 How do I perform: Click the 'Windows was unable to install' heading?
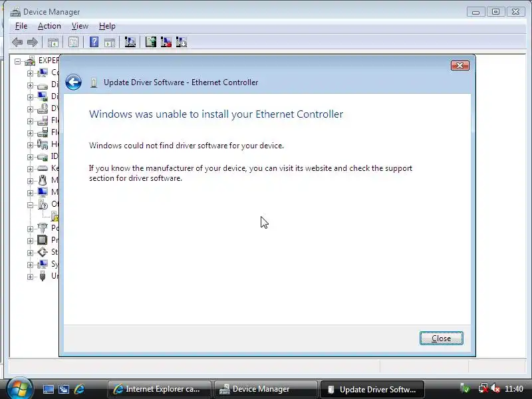coord(216,114)
